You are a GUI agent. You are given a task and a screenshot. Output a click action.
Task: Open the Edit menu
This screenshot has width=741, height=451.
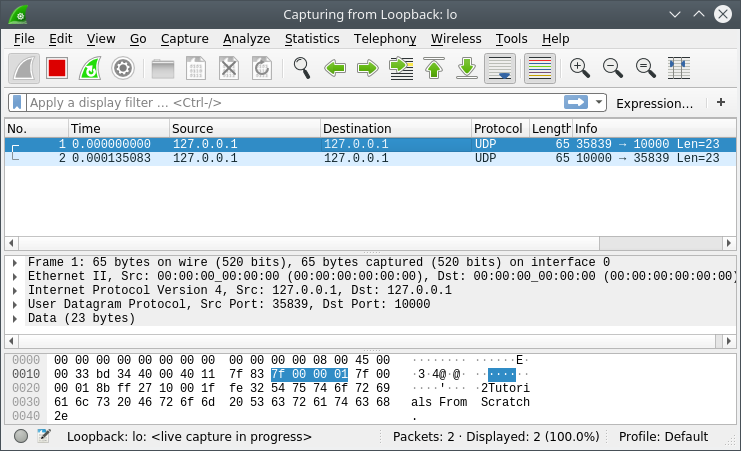pyautogui.click(x=60, y=39)
